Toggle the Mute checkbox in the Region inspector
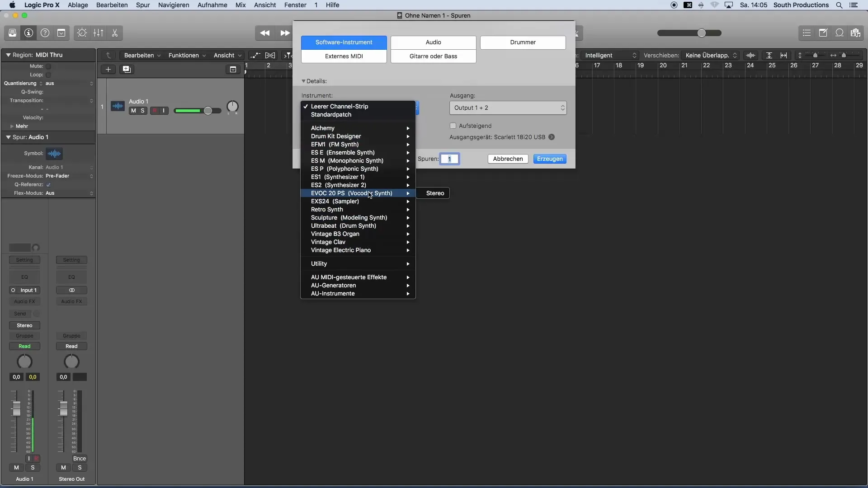The image size is (868, 488). pos(48,66)
